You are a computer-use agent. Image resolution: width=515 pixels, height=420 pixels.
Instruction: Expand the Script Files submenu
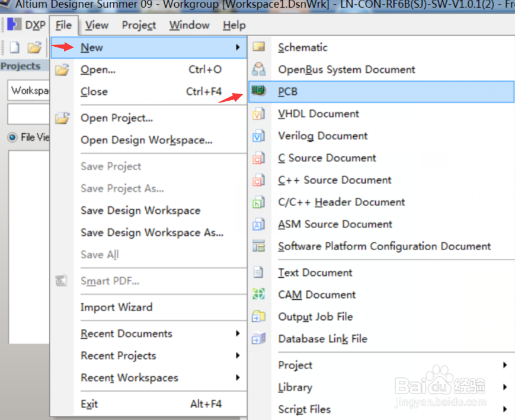505,409
